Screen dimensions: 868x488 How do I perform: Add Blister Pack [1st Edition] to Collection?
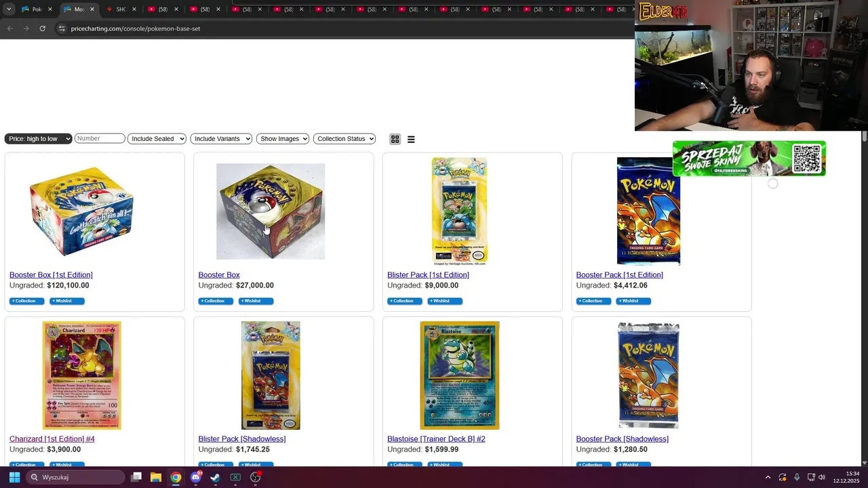(x=405, y=301)
